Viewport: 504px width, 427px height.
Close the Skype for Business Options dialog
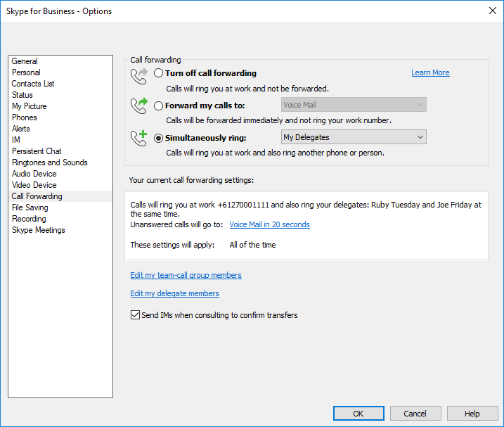click(x=493, y=11)
